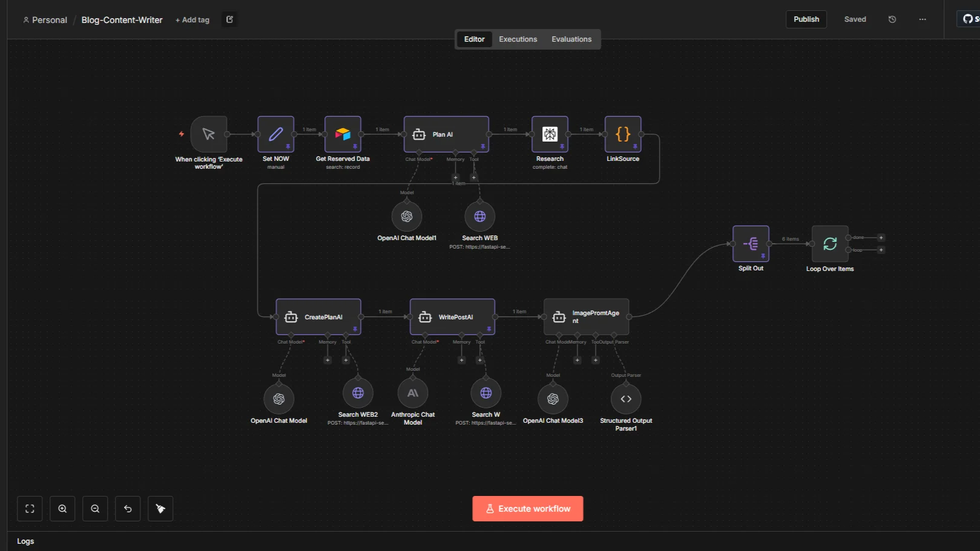
Task: Open the three-dot workflow options menu
Action: pos(922,19)
